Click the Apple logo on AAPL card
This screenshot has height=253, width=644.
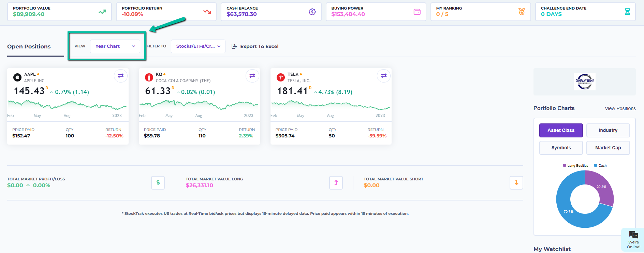(x=17, y=77)
